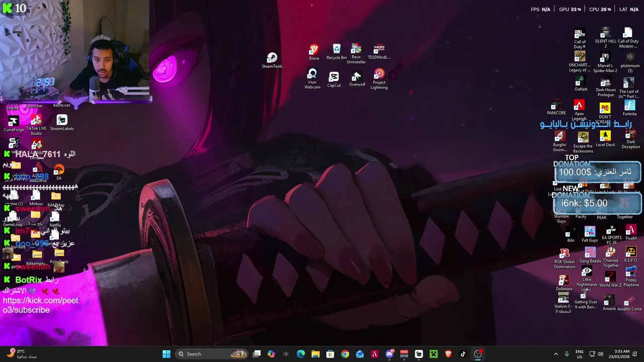Open the Project Lightning shortcut
This screenshot has height=362, width=644.
[379, 79]
